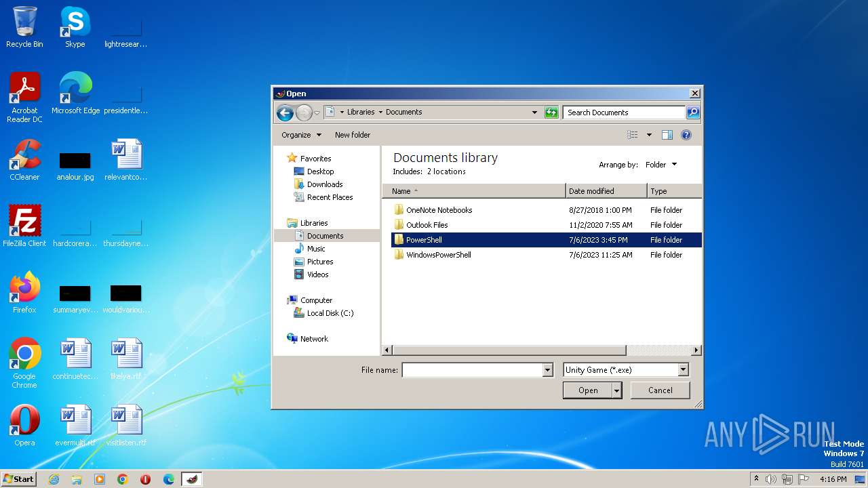Screen dimensions: 868x488
Task: Open the Google Chrome desktop icon
Action: [x=24, y=363]
